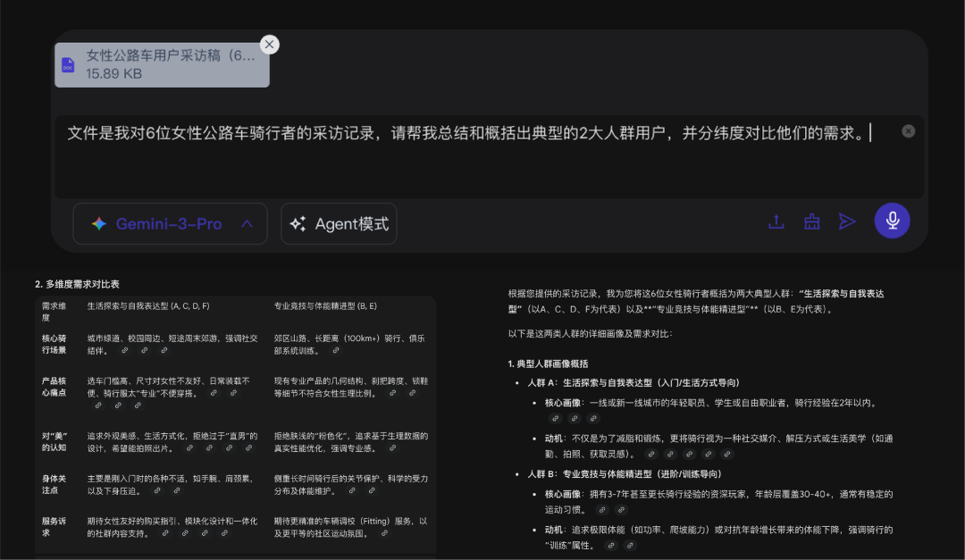
Task: Click a citation link in the 对美的认知 row
Action: click(x=190, y=448)
